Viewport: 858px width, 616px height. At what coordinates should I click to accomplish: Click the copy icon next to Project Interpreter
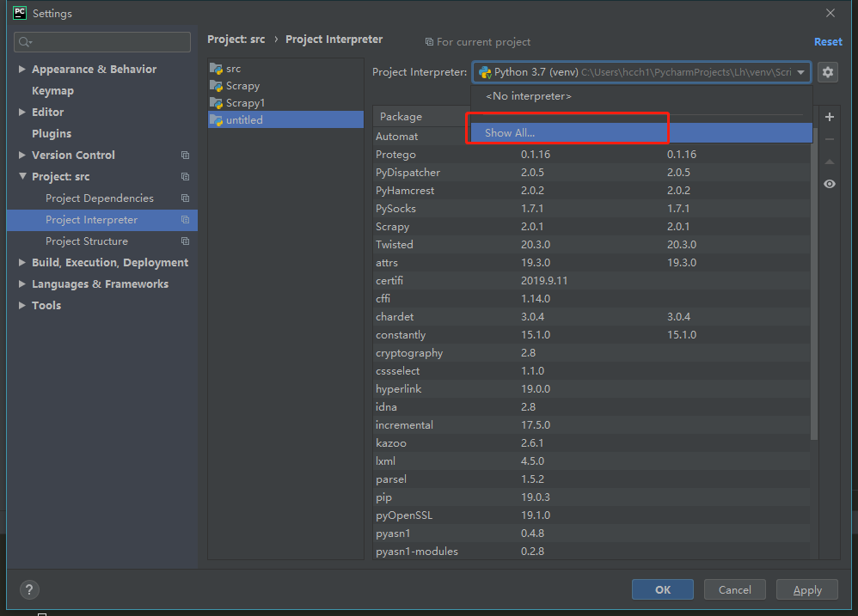coord(186,220)
